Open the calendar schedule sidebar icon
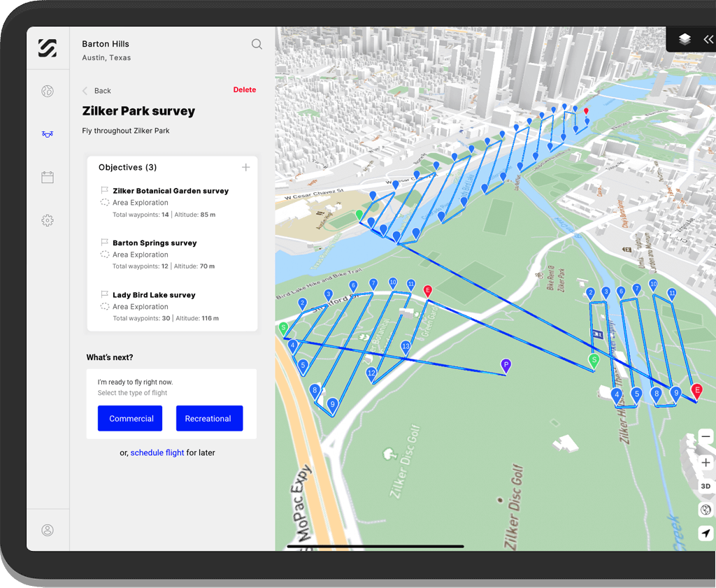Viewport: 716px width, 588px height. (48, 178)
